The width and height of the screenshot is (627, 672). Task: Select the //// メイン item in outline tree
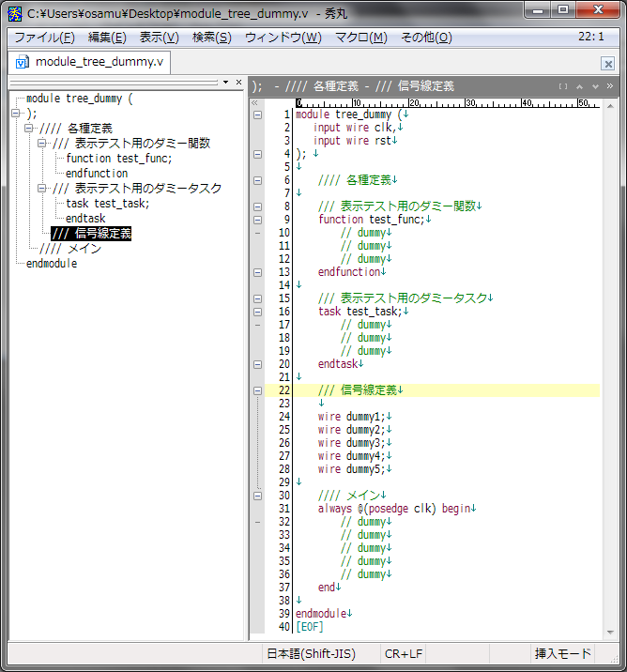[x=70, y=249]
